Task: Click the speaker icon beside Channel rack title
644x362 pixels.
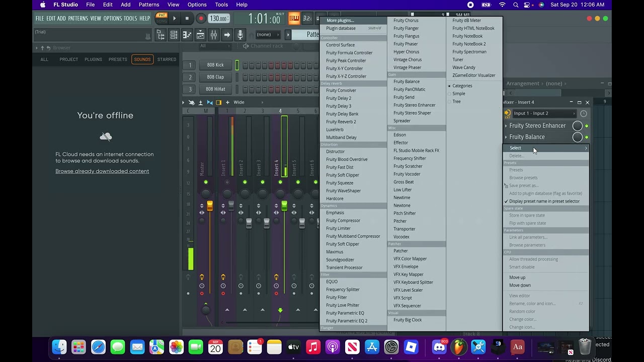Action: tap(246, 46)
